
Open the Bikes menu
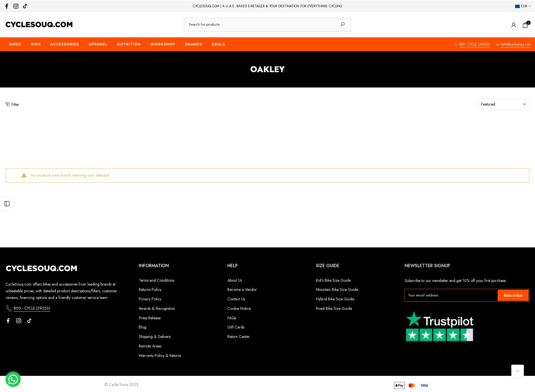15,44
